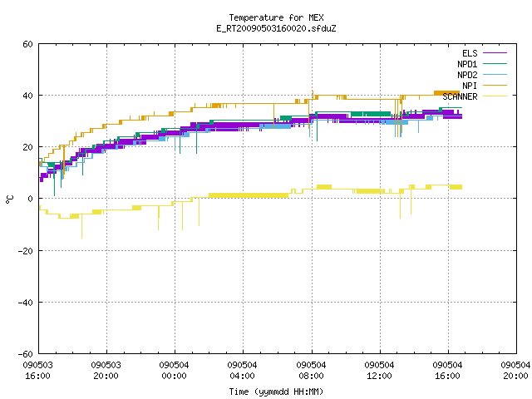Click the y-axis label -60
Image resolution: width=532 pixels, height=399 pixels.
pos(25,354)
